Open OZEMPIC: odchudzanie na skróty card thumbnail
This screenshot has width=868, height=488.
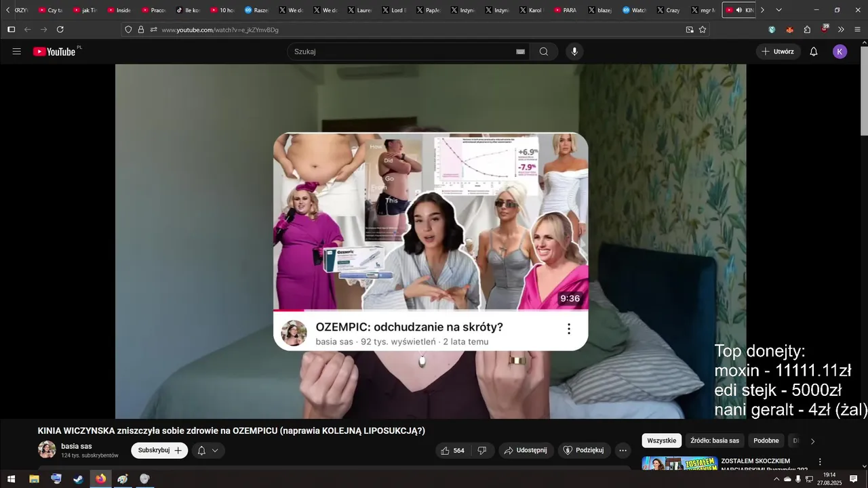(x=431, y=222)
